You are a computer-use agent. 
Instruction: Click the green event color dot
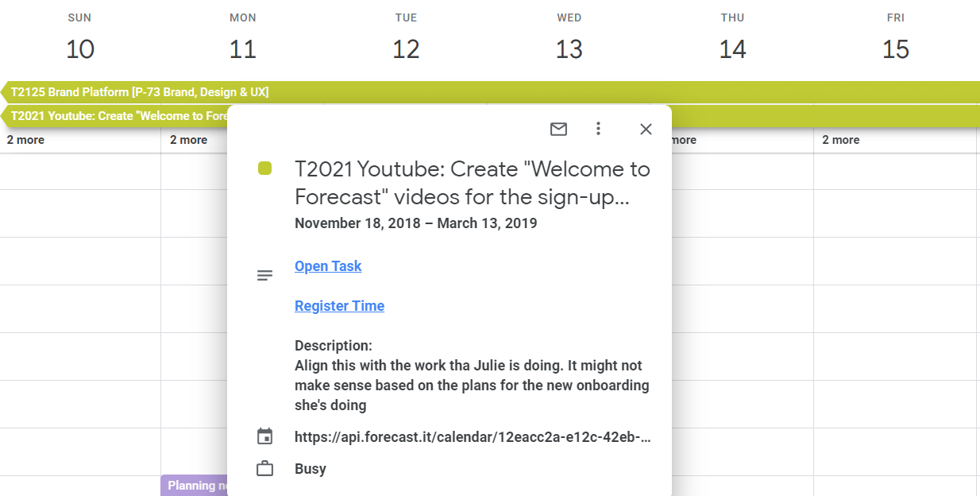click(265, 169)
